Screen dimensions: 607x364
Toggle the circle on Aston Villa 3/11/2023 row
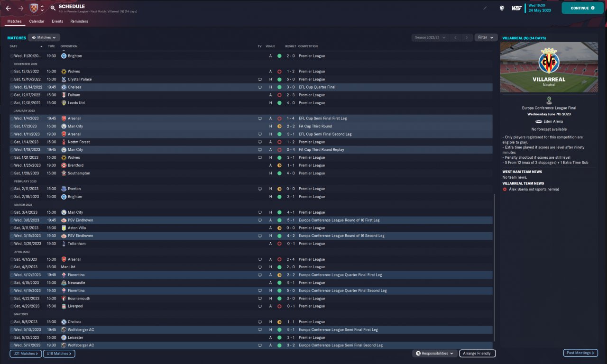pyautogui.click(x=12, y=228)
